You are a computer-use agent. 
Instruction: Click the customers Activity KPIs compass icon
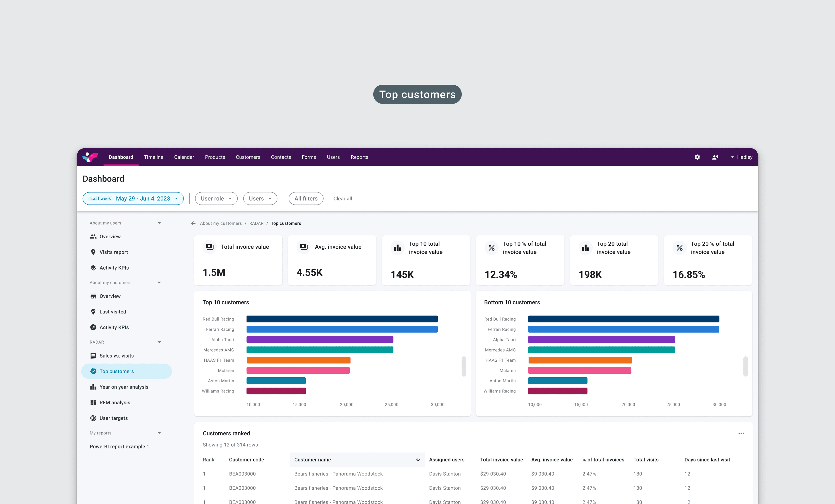tap(93, 328)
